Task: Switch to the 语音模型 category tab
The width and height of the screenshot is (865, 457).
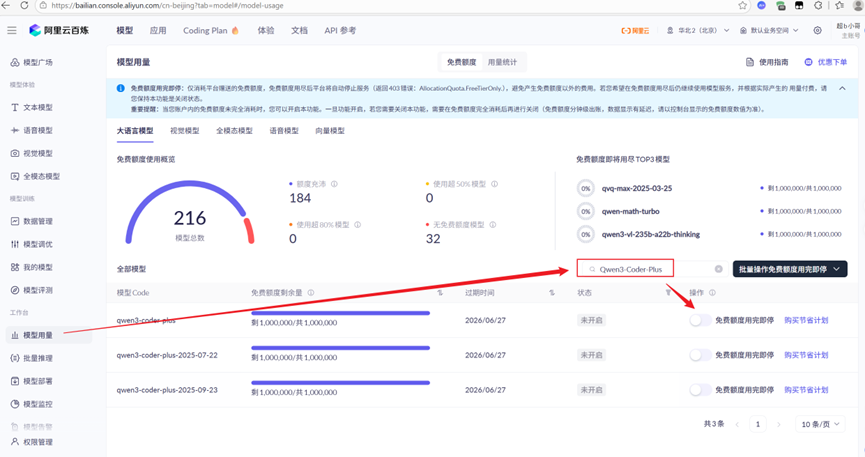Action: tap(284, 131)
